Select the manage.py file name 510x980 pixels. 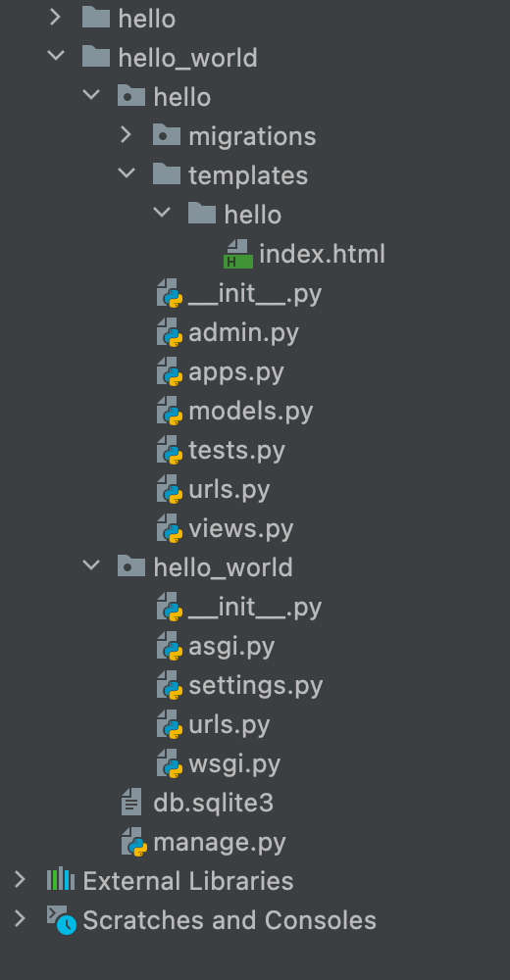tap(220, 843)
